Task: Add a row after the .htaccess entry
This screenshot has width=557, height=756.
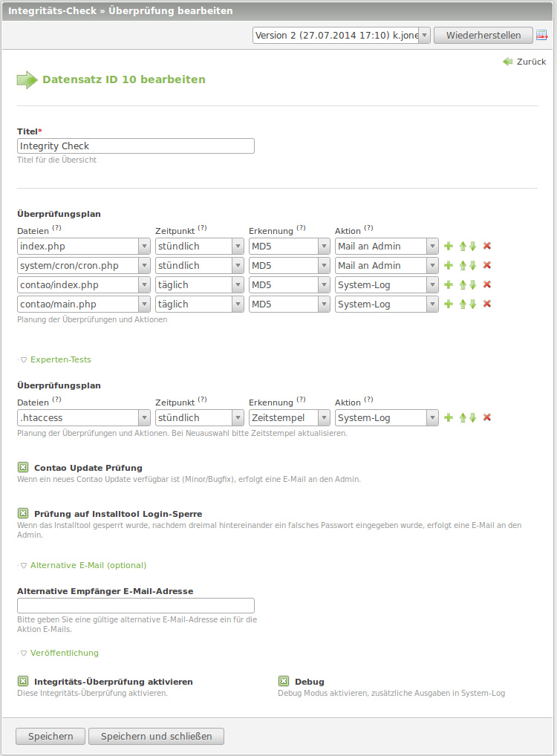Action: [448, 417]
